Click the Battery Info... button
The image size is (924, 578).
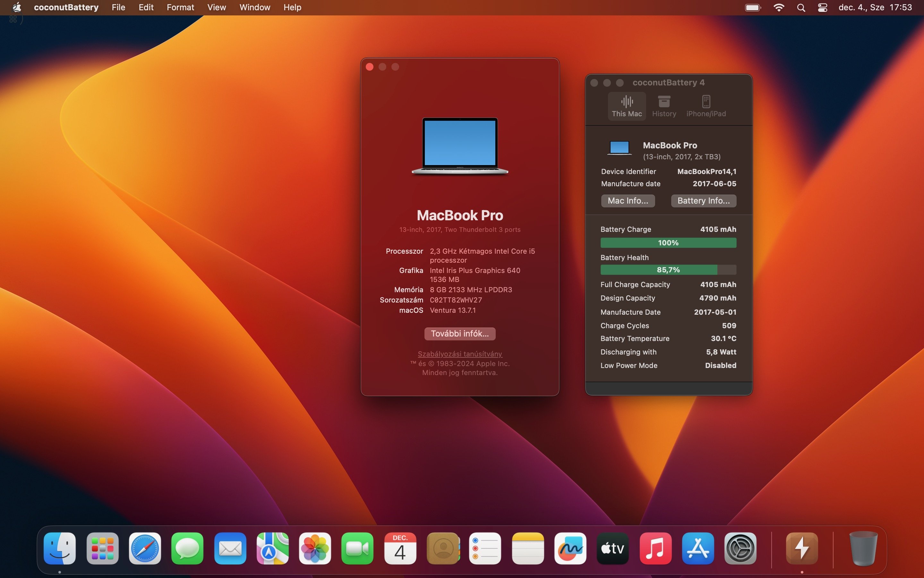pyautogui.click(x=703, y=201)
